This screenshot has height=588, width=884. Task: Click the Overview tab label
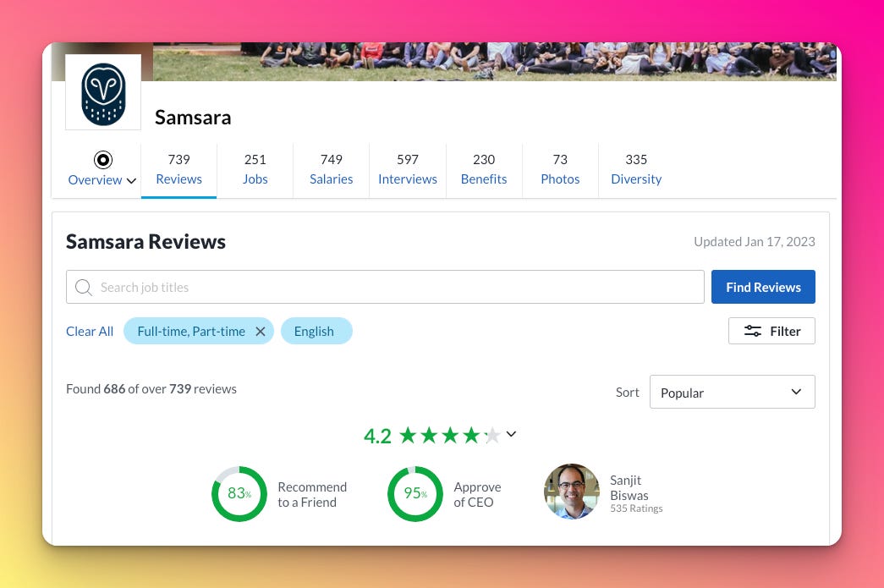point(95,180)
